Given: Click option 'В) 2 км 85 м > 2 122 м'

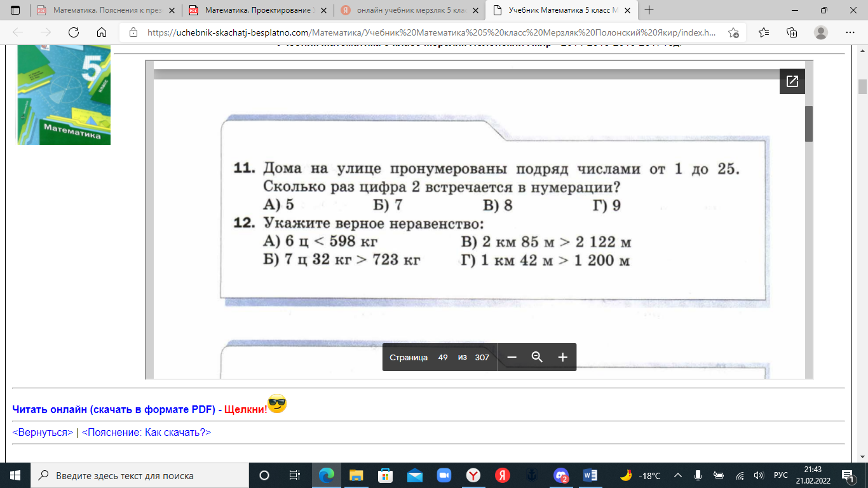Looking at the screenshot, I should [x=546, y=243].
